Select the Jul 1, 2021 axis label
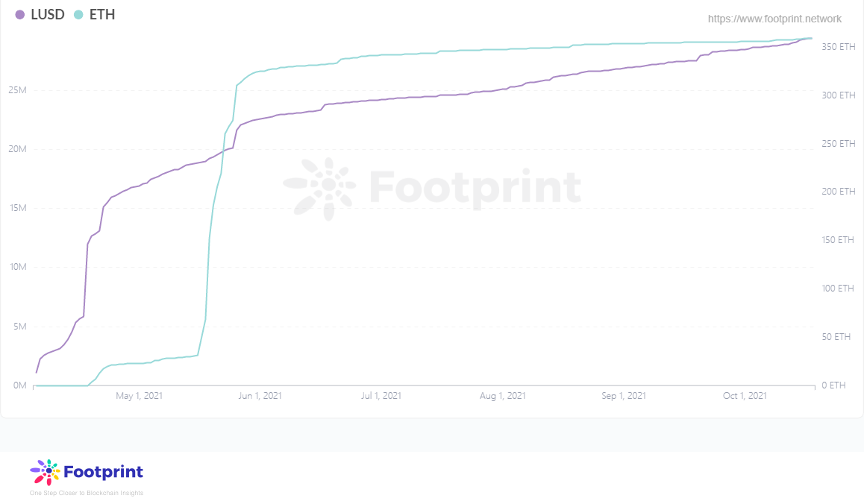This screenshot has width=864, height=504. [x=381, y=395]
